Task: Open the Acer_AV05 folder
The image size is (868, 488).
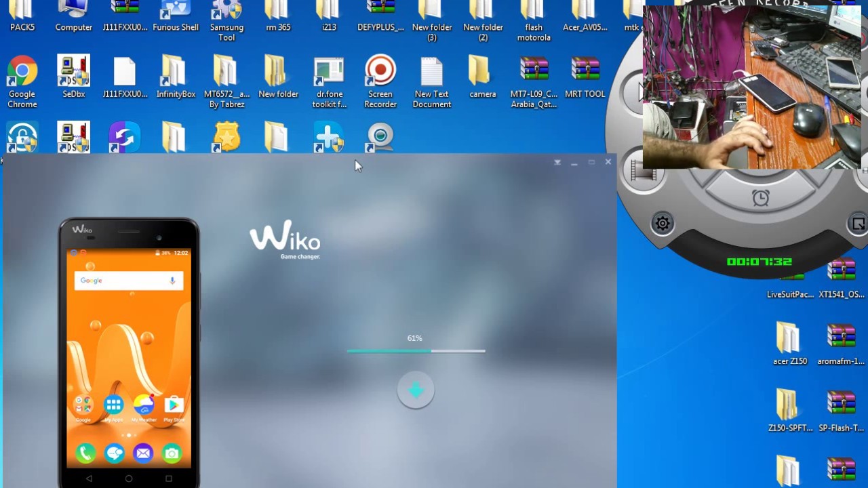Action: pos(585,16)
